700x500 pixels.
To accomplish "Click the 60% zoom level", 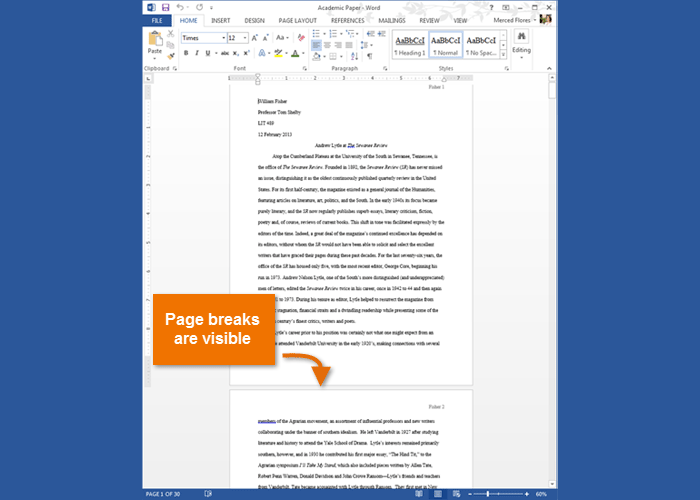I will pos(541,494).
